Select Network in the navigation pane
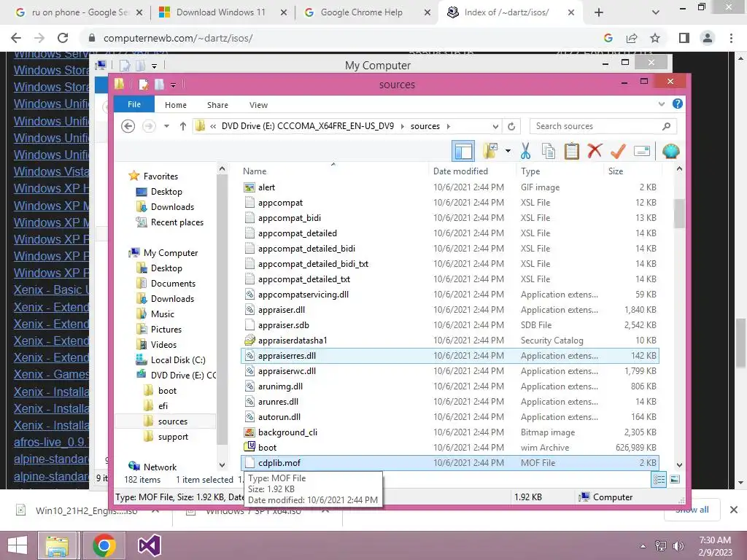 (160, 467)
